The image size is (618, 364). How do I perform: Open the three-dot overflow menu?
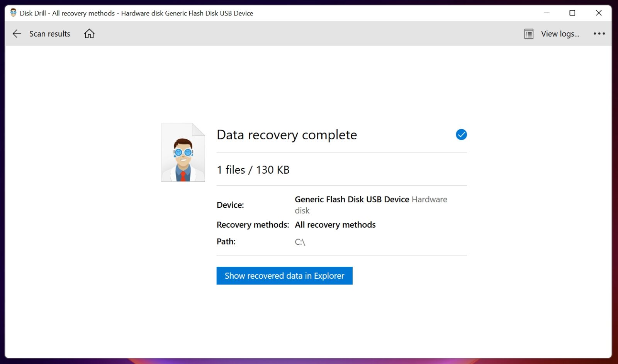[x=598, y=34]
